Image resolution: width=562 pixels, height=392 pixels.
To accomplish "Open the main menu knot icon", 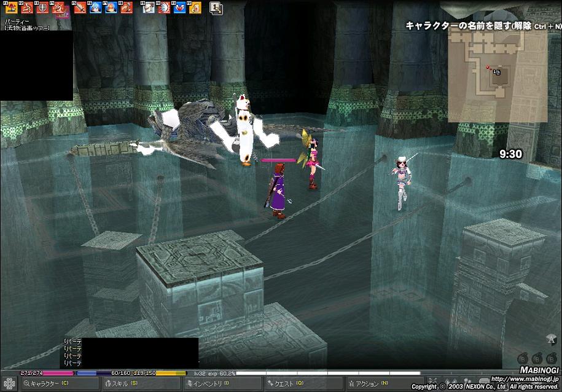I will tap(9, 383).
